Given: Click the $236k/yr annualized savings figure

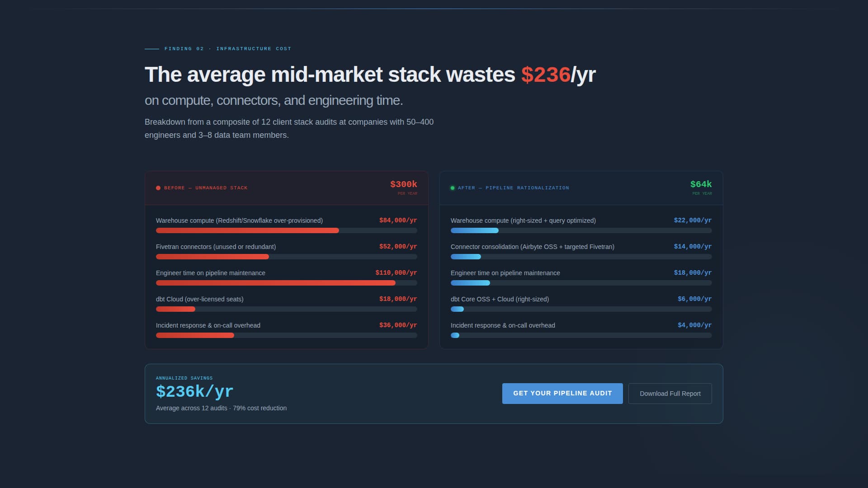Looking at the screenshot, I should click(195, 392).
